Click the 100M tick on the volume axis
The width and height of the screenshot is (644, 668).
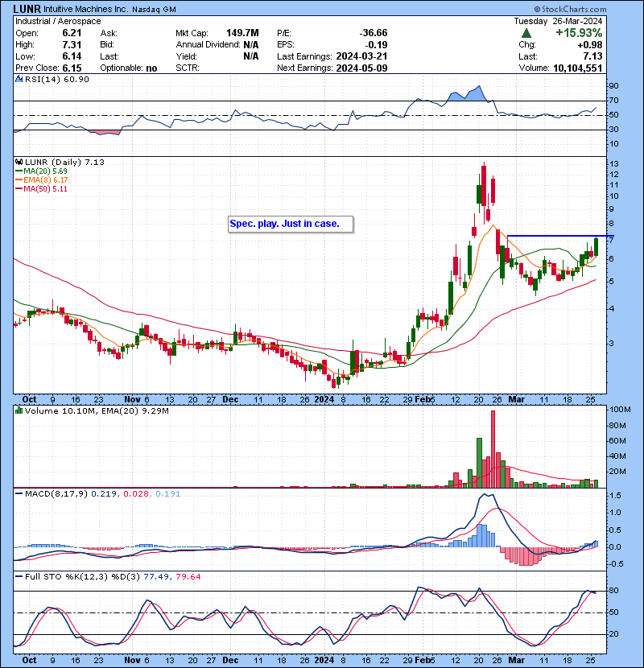tap(620, 410)
